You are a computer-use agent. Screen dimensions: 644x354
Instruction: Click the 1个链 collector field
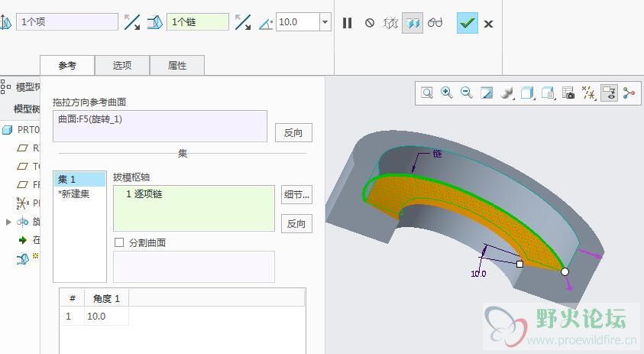[198, 22]
